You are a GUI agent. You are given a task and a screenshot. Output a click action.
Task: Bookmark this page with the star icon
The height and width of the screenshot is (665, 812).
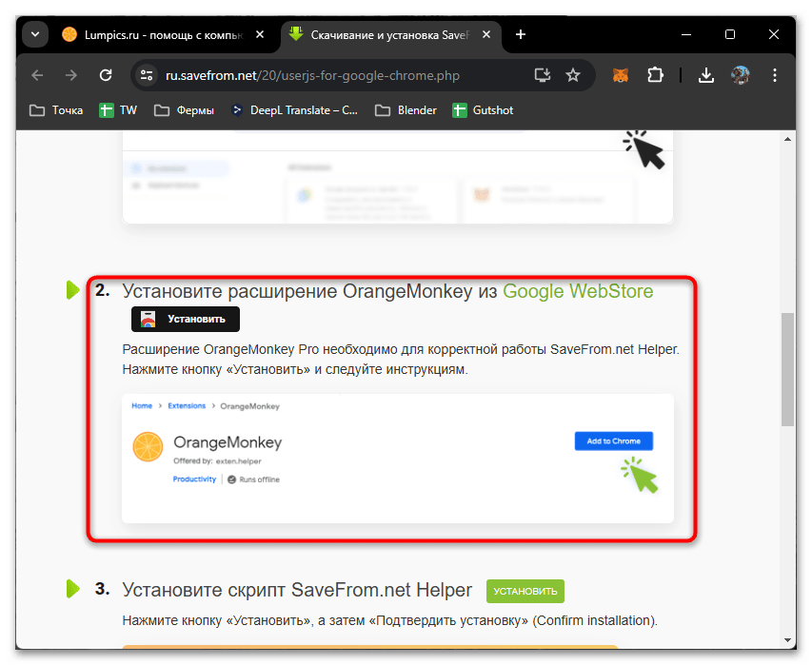coord(572,75)
